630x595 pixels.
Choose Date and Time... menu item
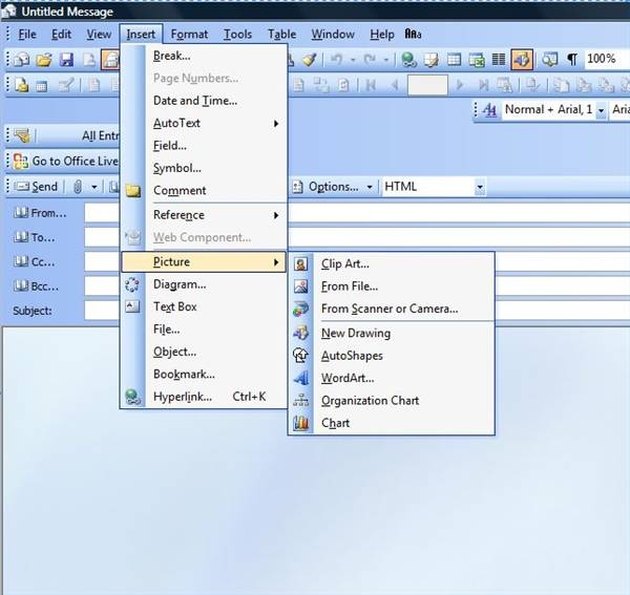[204, 101]
